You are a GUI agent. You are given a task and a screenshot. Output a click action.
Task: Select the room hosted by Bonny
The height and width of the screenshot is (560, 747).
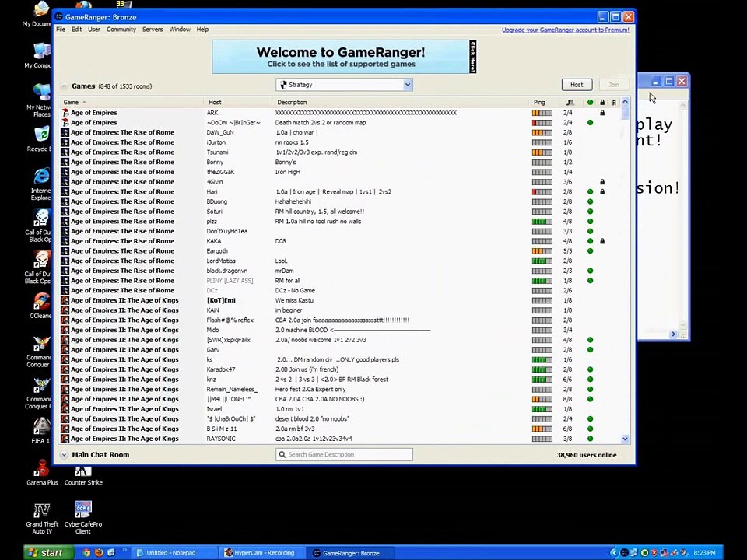point(341,163)
